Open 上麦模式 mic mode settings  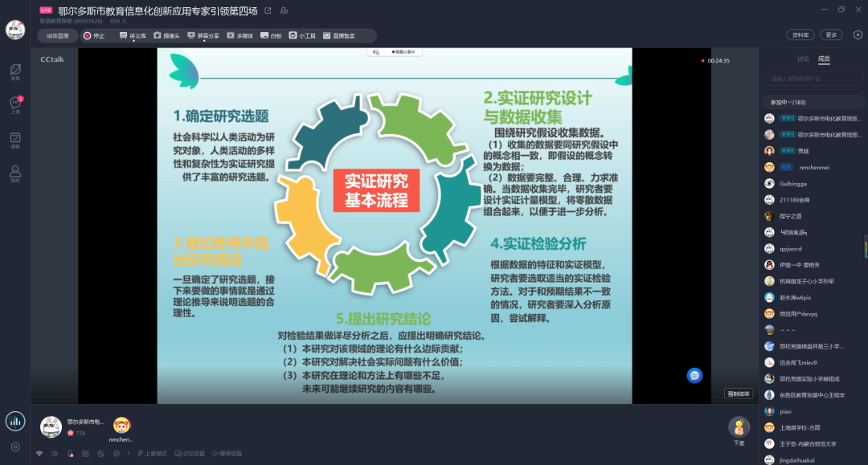point(152,454)
